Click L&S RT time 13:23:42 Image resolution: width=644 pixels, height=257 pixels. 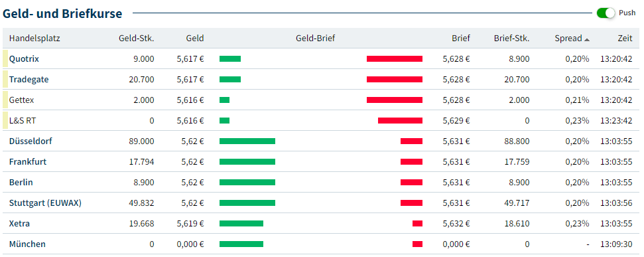(616, 120)
